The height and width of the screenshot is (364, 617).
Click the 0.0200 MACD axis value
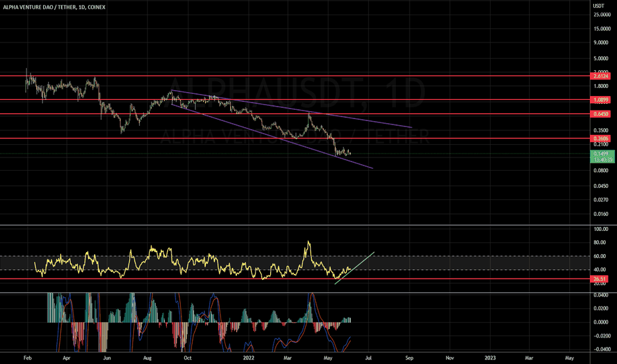pos(601,308)
